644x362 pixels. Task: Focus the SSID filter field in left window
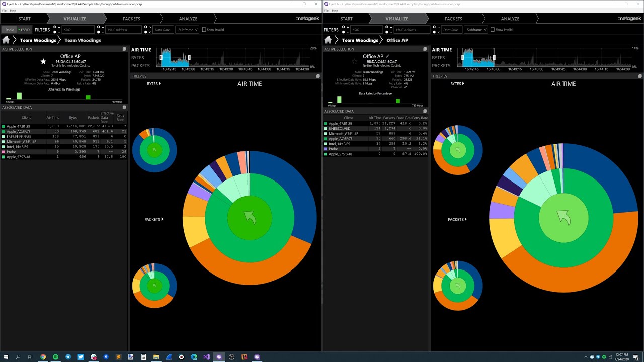click(x=78, y=30)
